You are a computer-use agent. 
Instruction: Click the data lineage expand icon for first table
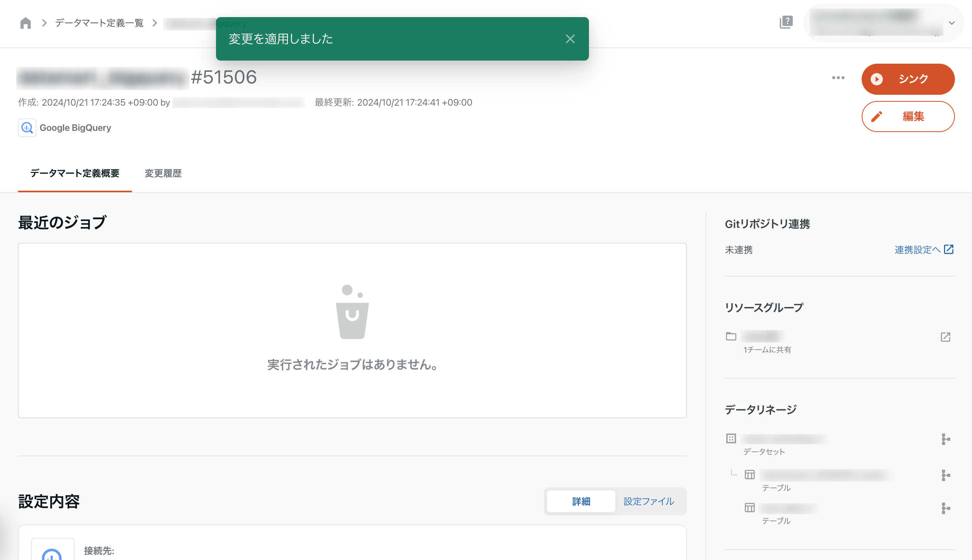(946, 474)
